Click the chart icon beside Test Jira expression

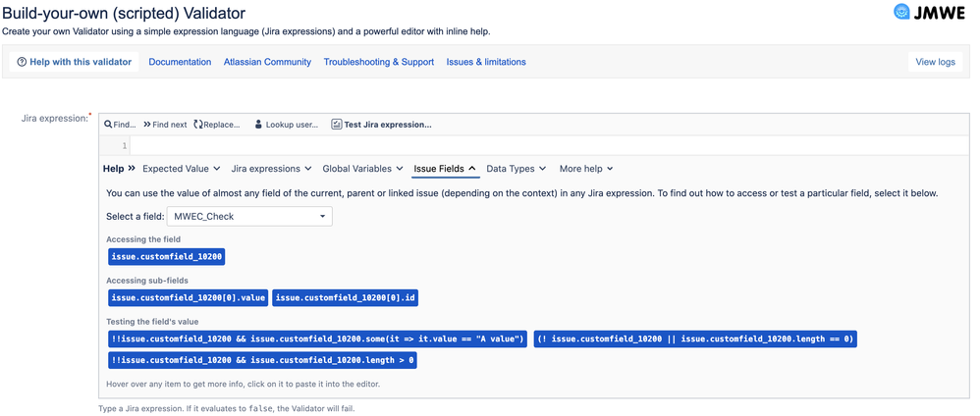tap(336, 125)
